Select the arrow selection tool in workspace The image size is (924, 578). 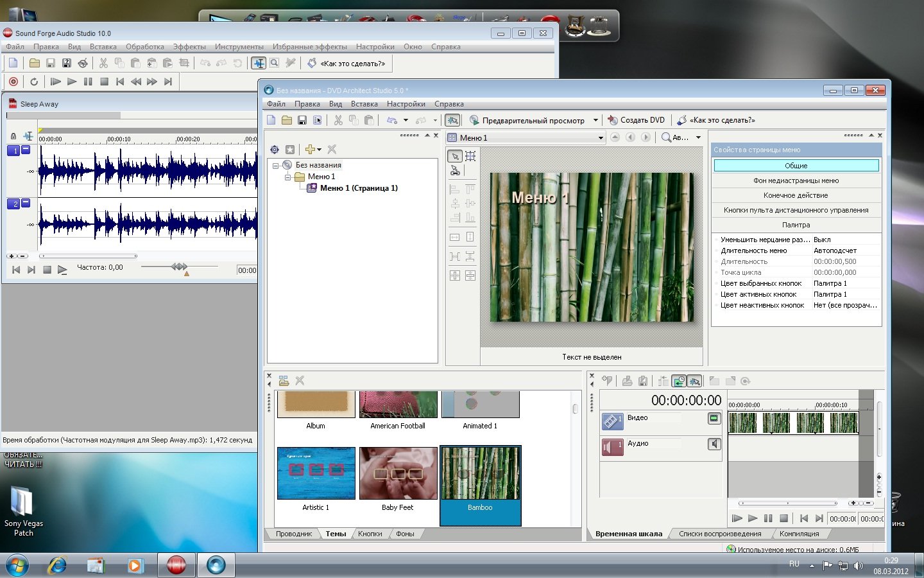tap(455, 156)
